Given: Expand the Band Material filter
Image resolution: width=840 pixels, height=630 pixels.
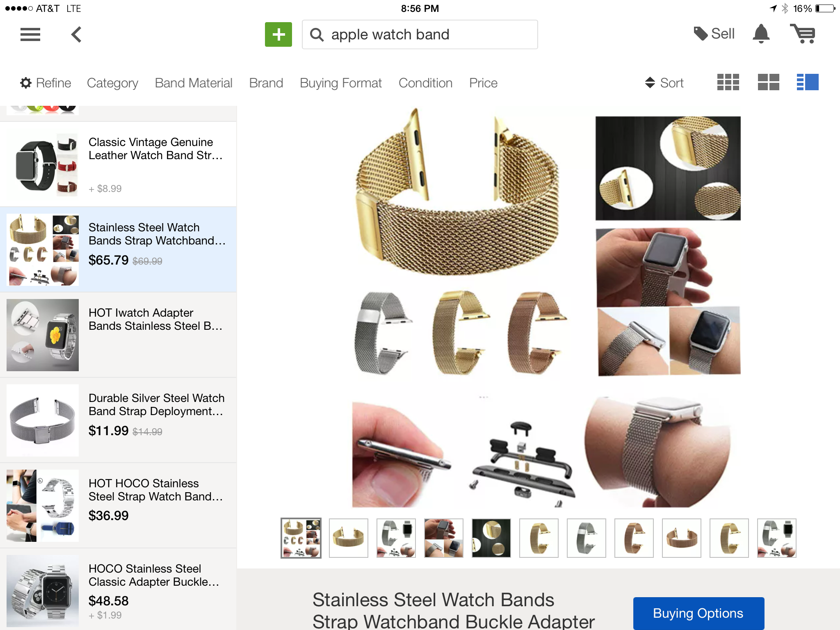Looking at the screenshot, I should coord(194,83).
